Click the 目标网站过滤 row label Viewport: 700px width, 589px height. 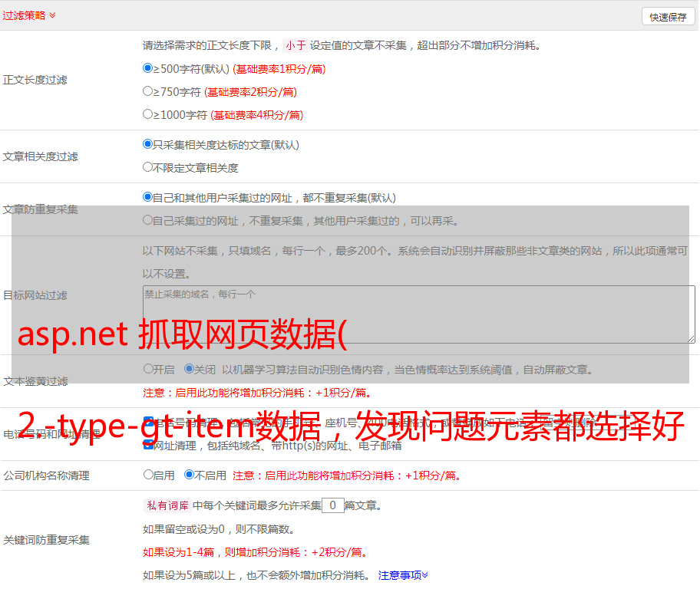(35, 295)
